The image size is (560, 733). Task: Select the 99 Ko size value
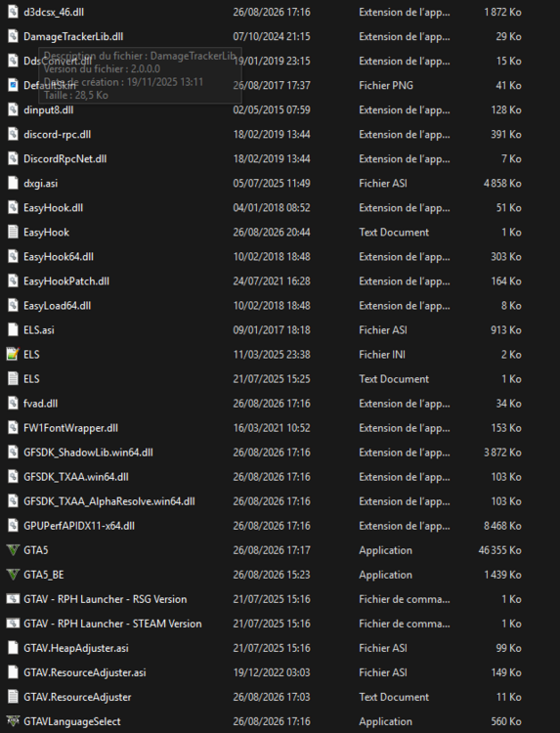pos(508,648)
